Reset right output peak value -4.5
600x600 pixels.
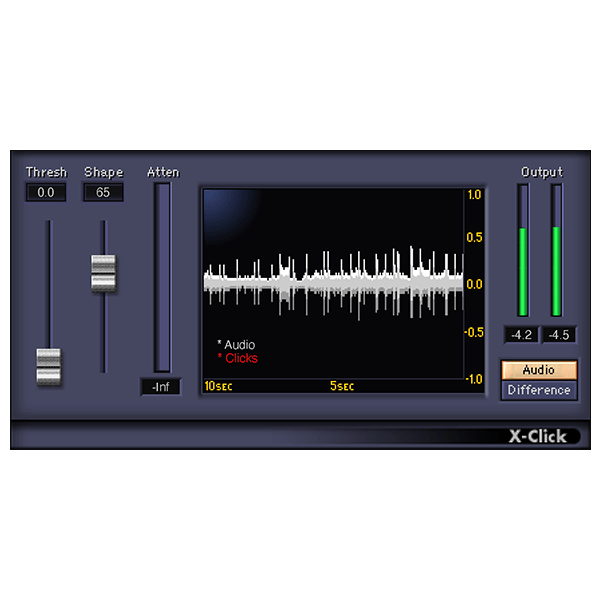[559, 335]
